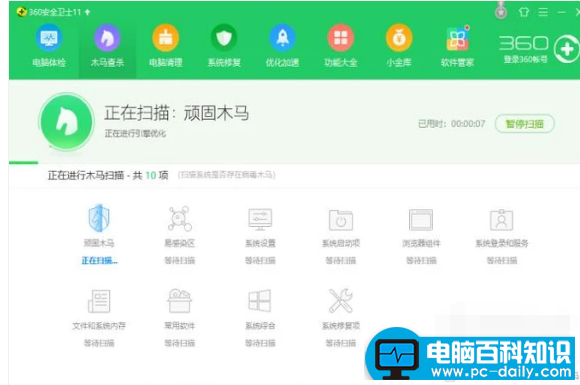Click the 正在扫描... status under 顽固木马

pos(99,261)
